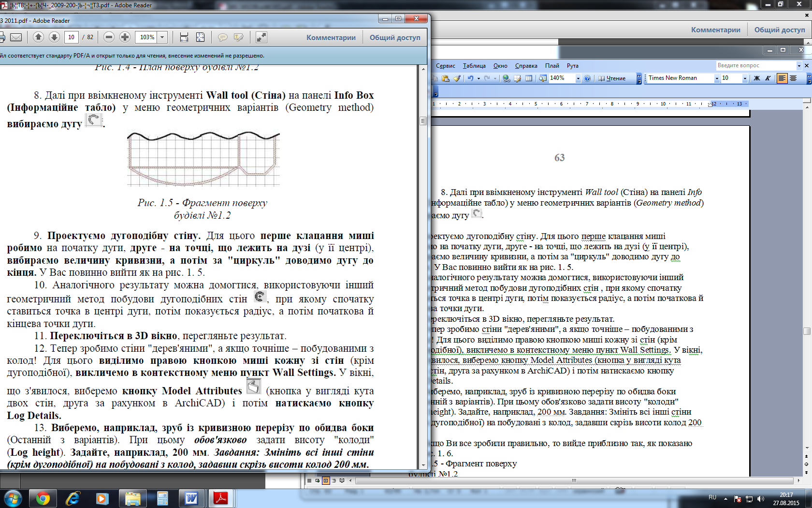Open the Плай menu in Word

[x=552, y=66]
